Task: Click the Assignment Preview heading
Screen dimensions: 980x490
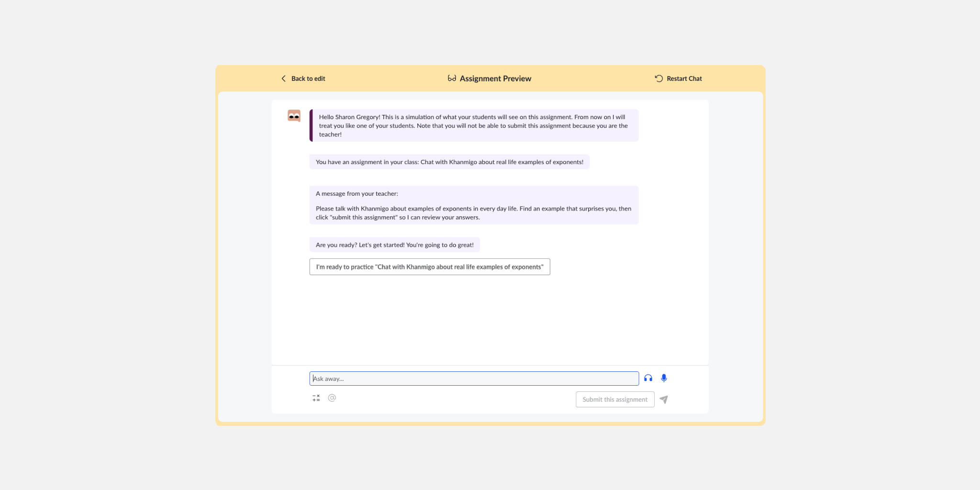Action: 495,78
